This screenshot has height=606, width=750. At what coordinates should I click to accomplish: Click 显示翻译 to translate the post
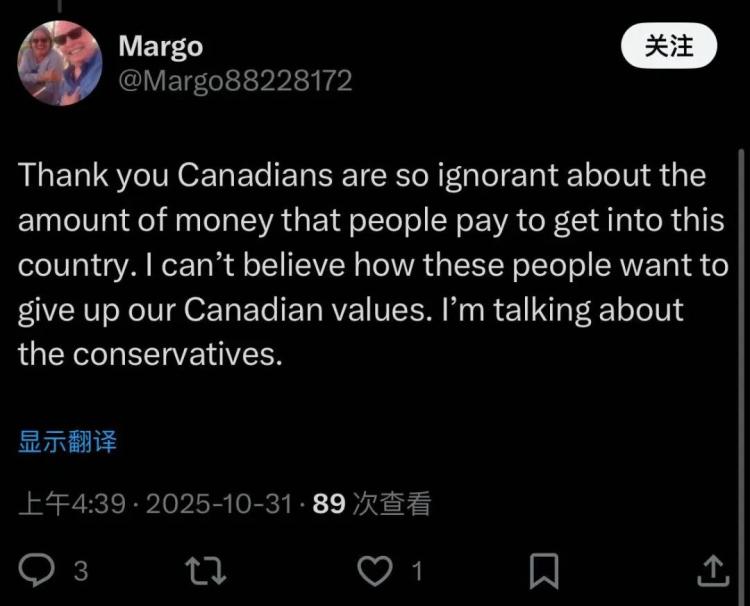point(67,441)
